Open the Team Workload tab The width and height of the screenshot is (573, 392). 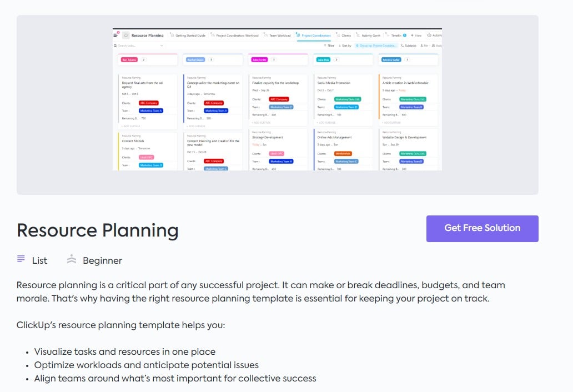point(278,35)
